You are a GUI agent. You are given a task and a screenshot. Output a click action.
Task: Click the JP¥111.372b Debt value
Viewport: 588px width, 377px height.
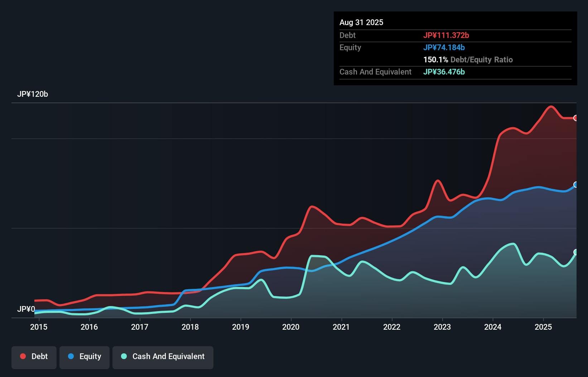point(447,35)
